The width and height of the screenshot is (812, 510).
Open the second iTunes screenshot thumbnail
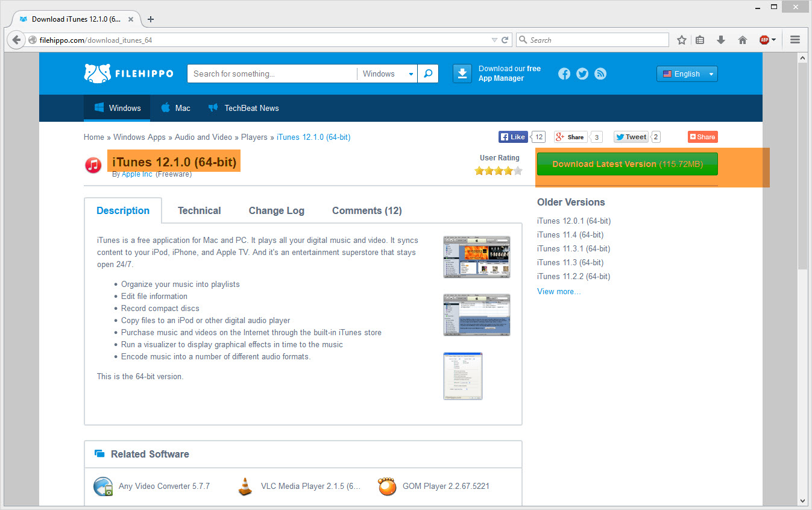tap(477, 315)
